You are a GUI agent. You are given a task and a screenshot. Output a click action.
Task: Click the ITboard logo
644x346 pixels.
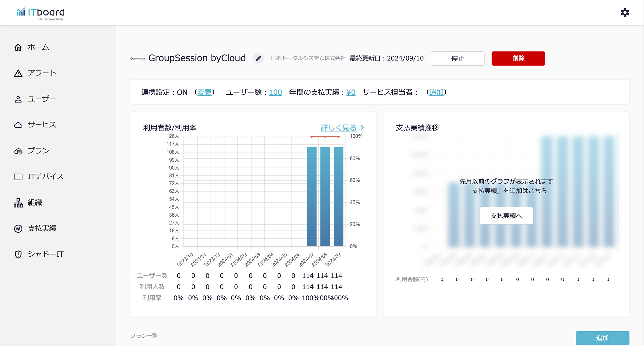tap(41, 13)
